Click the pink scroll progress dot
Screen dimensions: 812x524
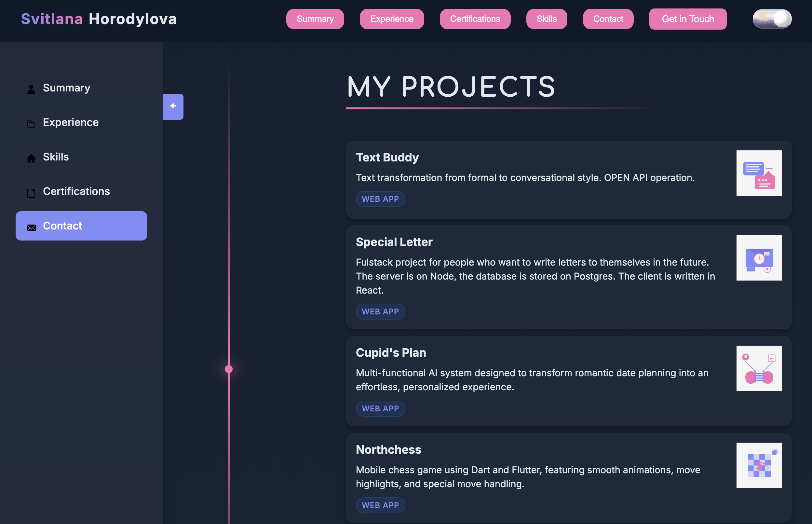pyautogui.click(x=228, y=369)
